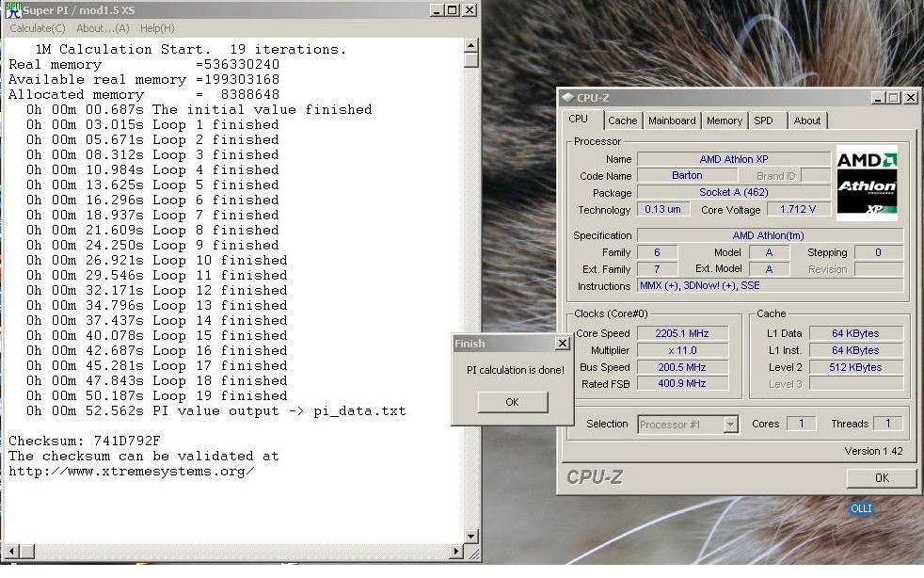
Task: Click the Super PI vertical scrollbar up arrow
Action: [470, 45]
